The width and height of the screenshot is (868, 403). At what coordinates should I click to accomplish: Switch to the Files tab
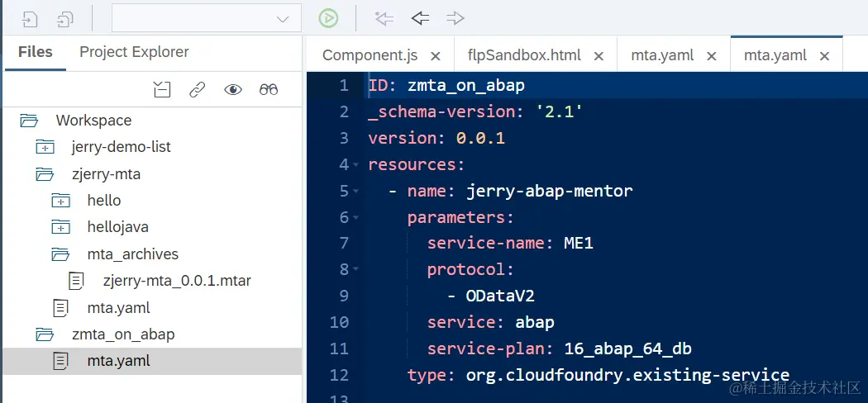tap(36, 52)
